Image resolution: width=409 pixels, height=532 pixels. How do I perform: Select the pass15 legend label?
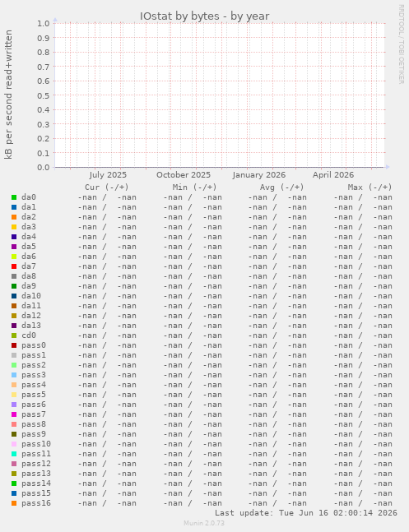click(x=36, y=493)
